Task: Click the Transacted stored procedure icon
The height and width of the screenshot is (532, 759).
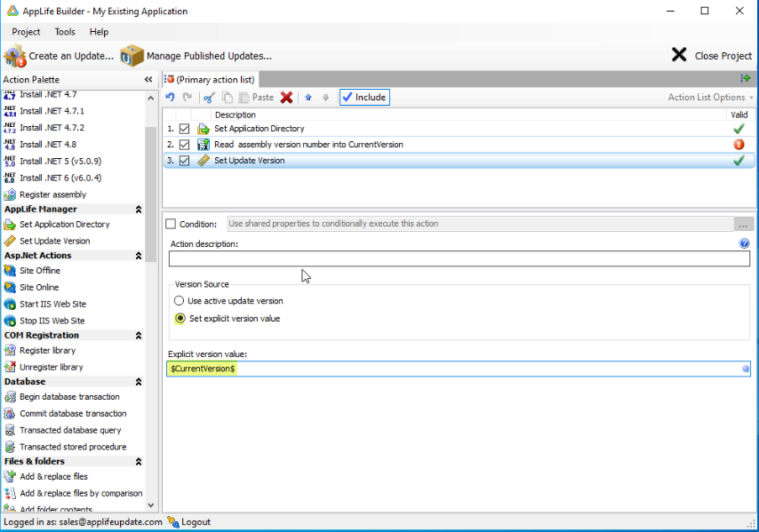Action: pyautogui.click(x=10, y=447)
